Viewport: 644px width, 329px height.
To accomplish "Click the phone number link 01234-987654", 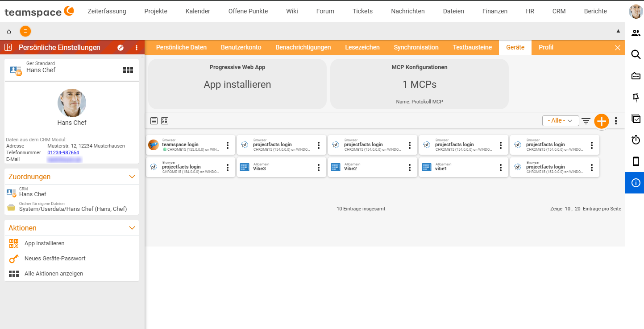I will (x=63, y=152).
